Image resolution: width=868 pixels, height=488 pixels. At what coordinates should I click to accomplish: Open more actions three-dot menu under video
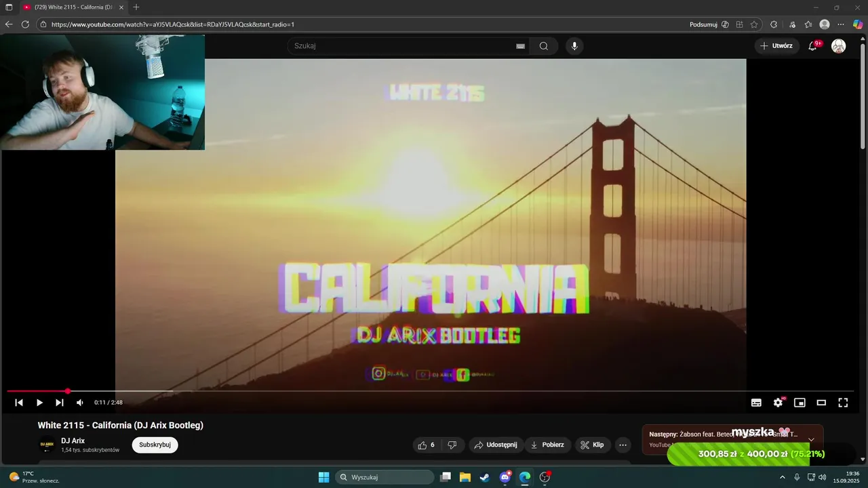click(623, 445)
